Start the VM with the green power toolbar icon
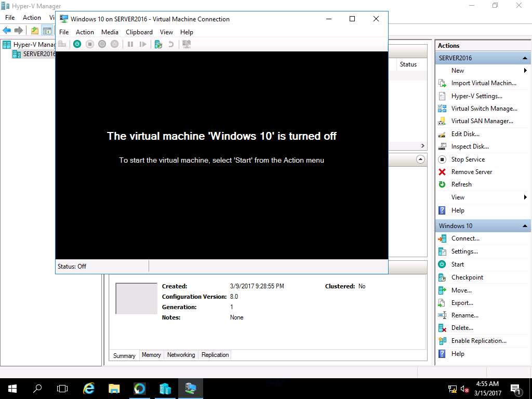 (x=77, y=44)
